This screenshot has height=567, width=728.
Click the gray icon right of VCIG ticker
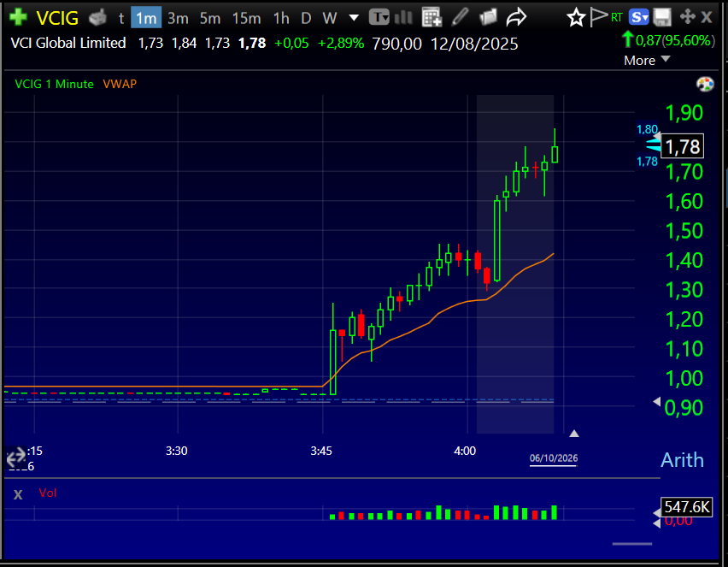(97, 18)
